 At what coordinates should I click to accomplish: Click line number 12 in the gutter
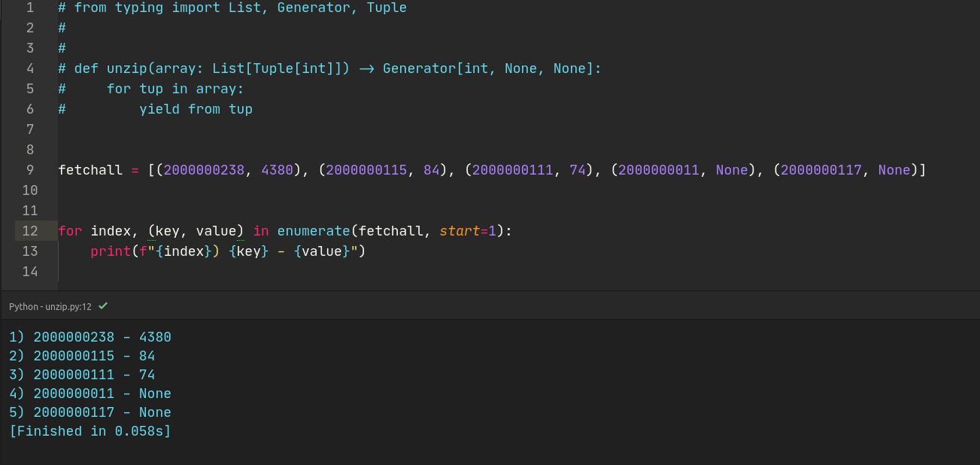tap(30, 231)
